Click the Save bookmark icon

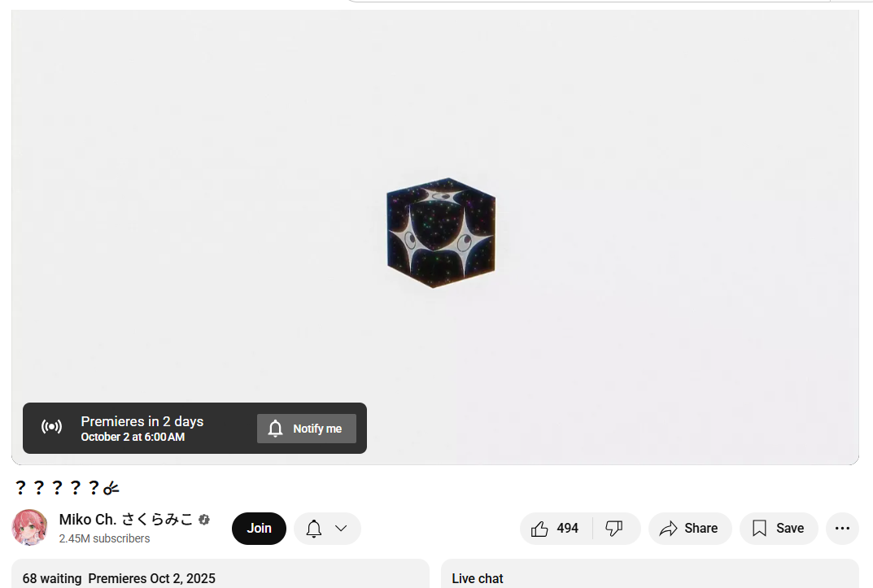tap(759, 529)
